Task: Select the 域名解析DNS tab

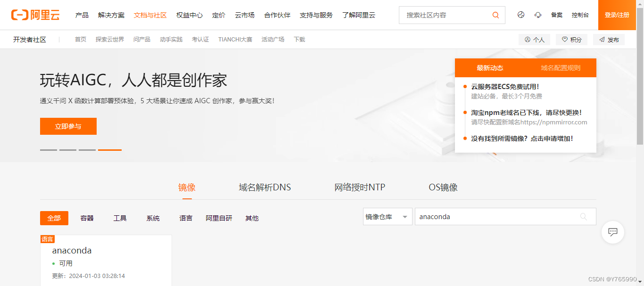Action: (x=265, y=188)
